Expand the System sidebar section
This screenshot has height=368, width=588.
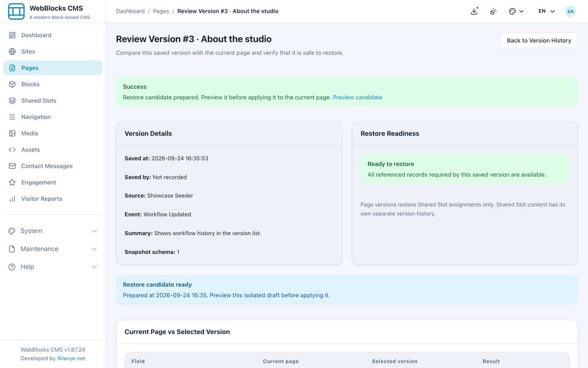tap(53, 231)
